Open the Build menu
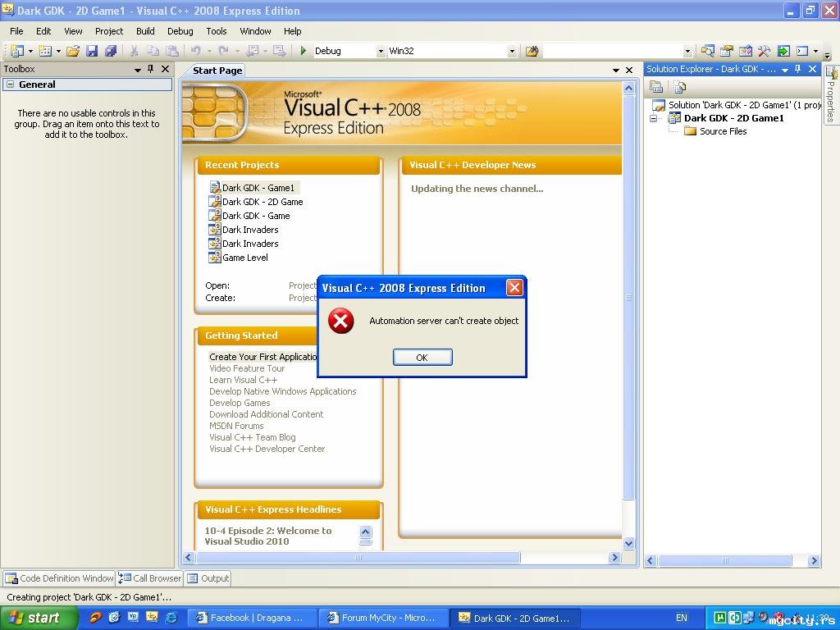The height and width of the screenshot is (630, 840). tap(145, 31)
